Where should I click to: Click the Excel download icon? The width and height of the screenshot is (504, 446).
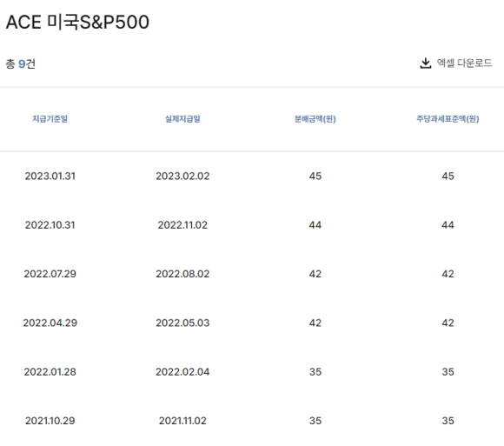pos(426,63)
